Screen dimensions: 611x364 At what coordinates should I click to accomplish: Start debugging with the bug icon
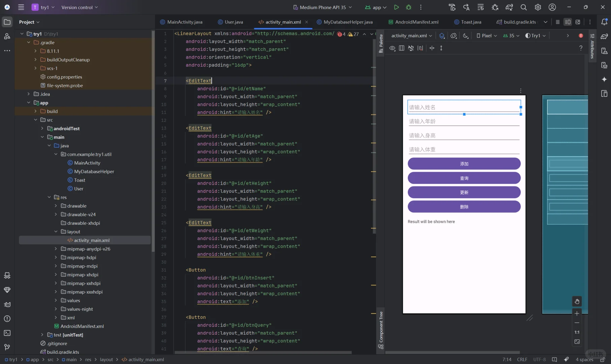(408, 7)
